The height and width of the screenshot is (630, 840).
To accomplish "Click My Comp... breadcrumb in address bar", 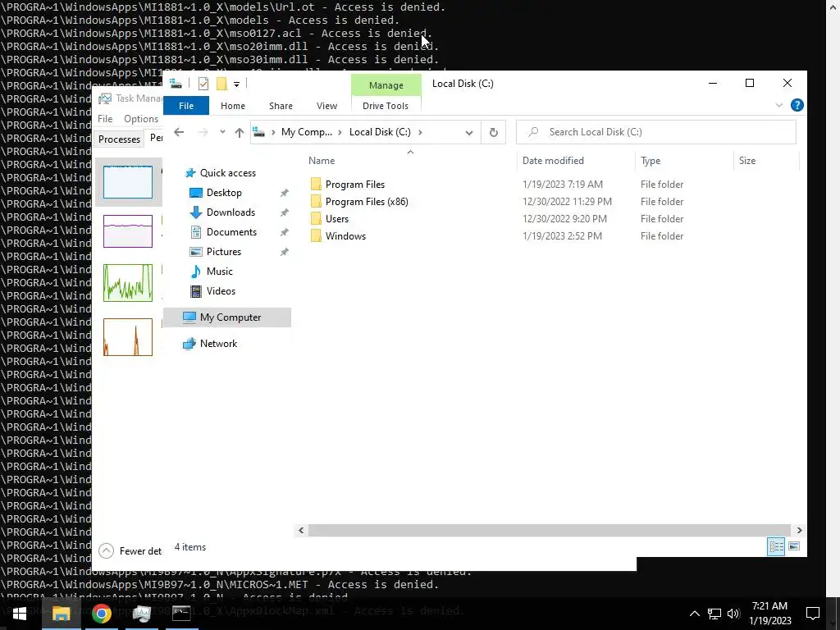I will [x=307, y=132].
